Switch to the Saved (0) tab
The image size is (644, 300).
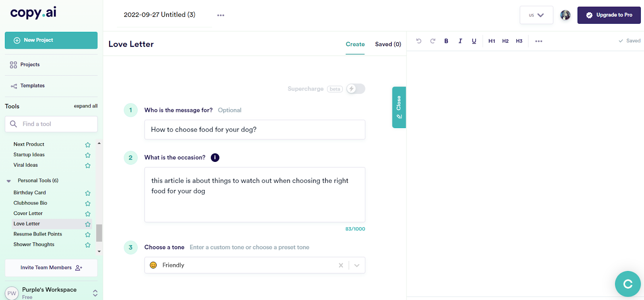pos(388,44)
